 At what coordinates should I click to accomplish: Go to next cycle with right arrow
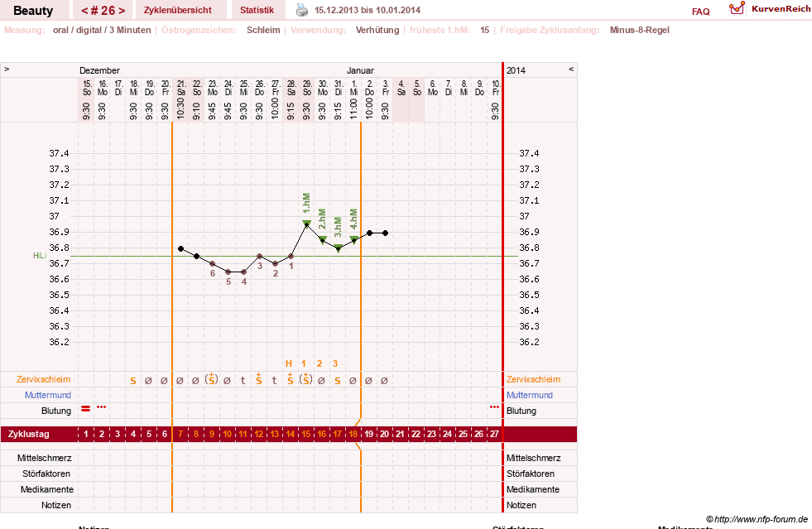click(122, 11)
